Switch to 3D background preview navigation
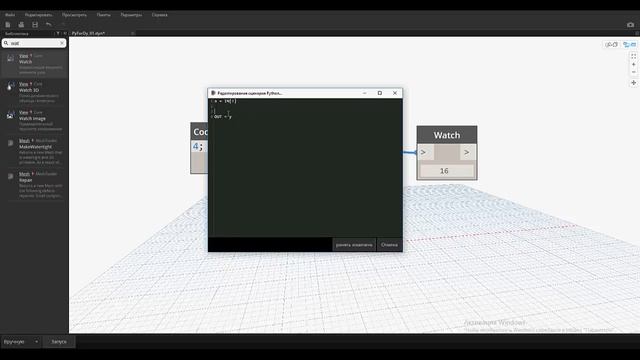Screen dimensions: 640x360 tap(611, 44)
